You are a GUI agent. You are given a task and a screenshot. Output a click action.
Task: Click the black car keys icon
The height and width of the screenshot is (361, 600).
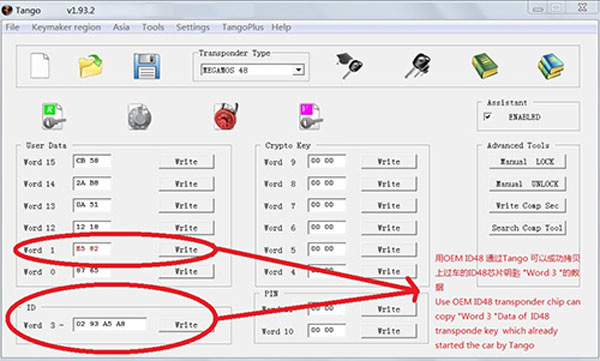point(418,66)
